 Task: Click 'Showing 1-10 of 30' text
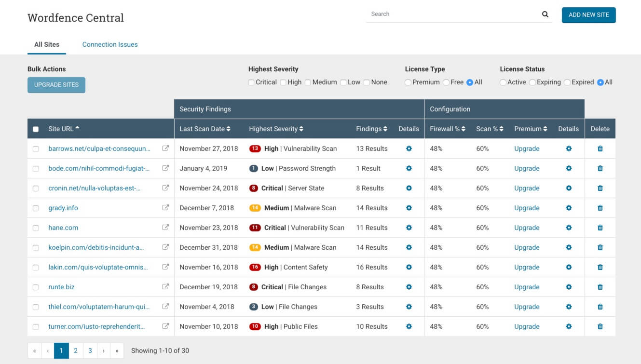pyautogui.click(x=160, y=351)
